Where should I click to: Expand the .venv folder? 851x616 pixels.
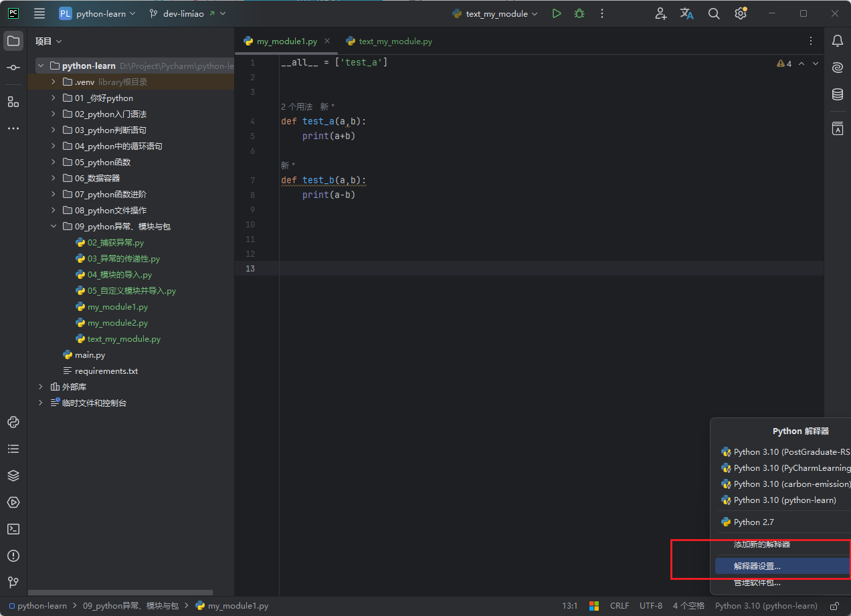pyautogui.click(x=54, y=82)
